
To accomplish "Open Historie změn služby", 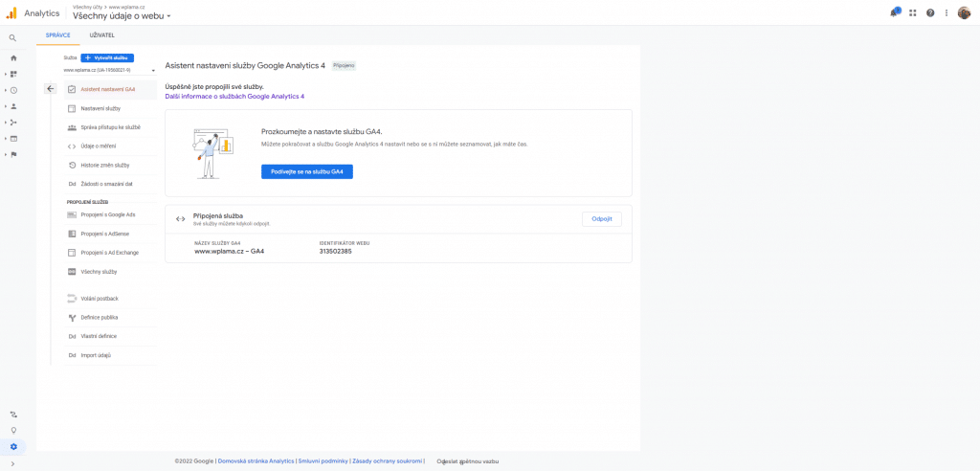I will point(111,165).
